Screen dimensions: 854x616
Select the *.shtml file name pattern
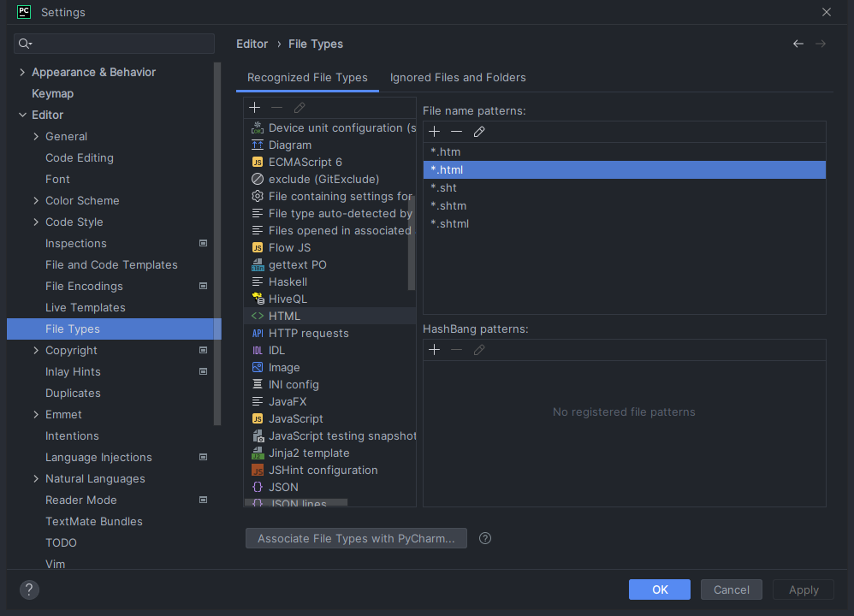[x=450, y=223]
